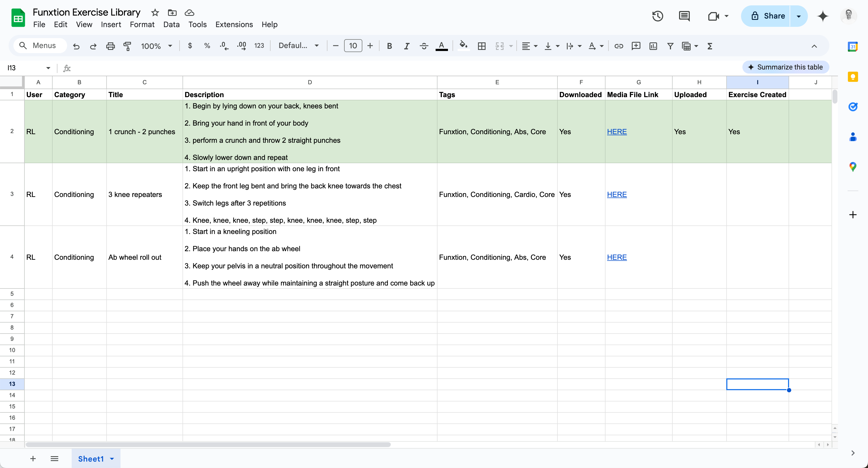The height and width of the screenshot is (468, 868).
Task: Open the Data menu
Action: (171, 25)
